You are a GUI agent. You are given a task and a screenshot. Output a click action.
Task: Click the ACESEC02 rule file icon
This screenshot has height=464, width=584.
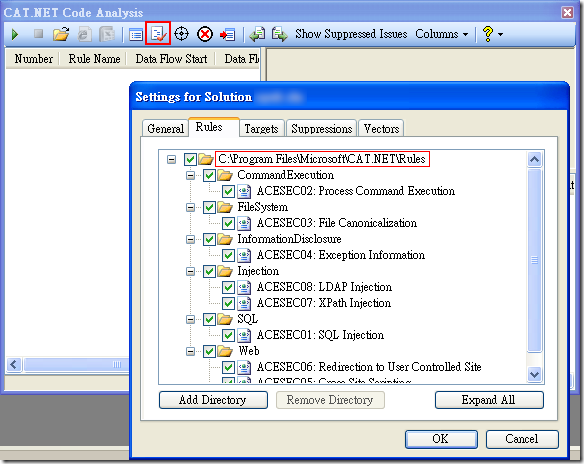point(244,191)
